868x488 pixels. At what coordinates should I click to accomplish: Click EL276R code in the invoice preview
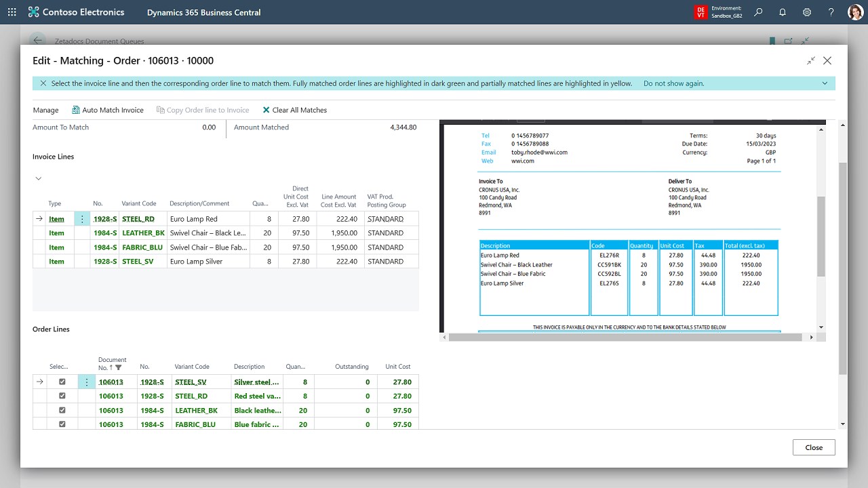click(608, 256)
